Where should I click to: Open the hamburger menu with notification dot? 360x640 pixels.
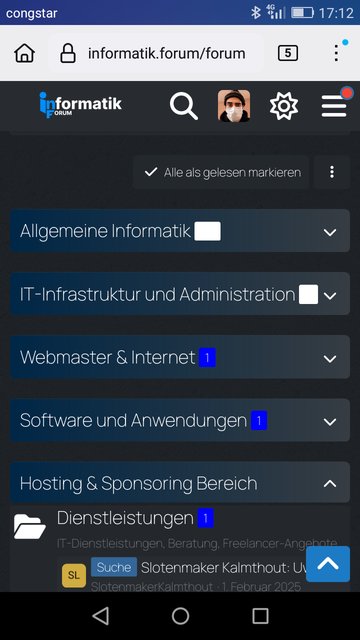click(x=336, y=105)
